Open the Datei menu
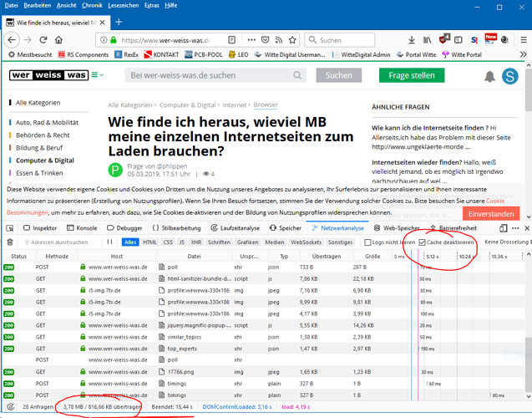Viewport: 532px width, 418px height. (x=11, y=5)
